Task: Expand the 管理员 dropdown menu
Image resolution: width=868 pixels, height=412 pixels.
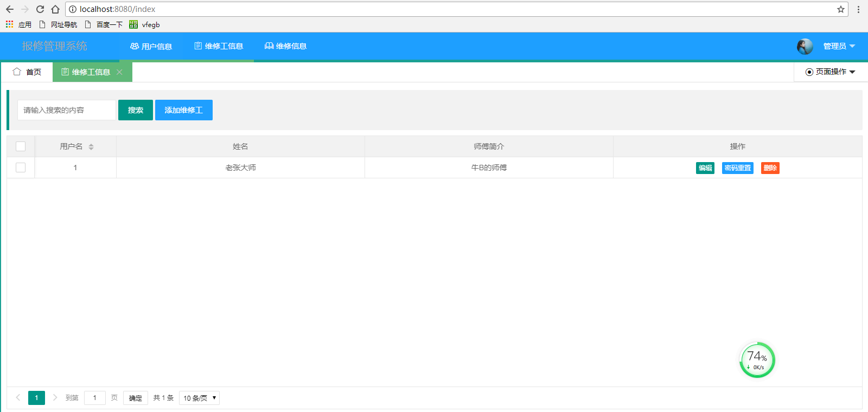Action: point(839,47)
